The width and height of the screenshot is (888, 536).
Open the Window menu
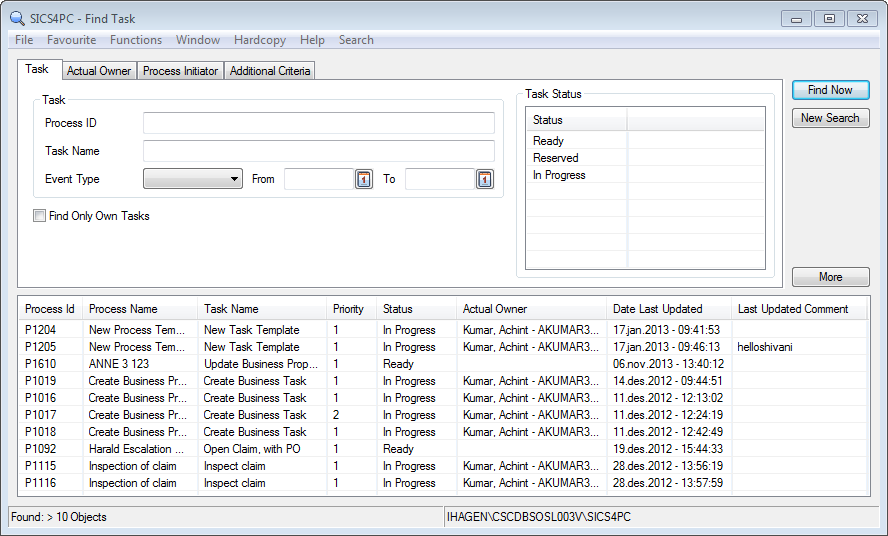point(198,40)
